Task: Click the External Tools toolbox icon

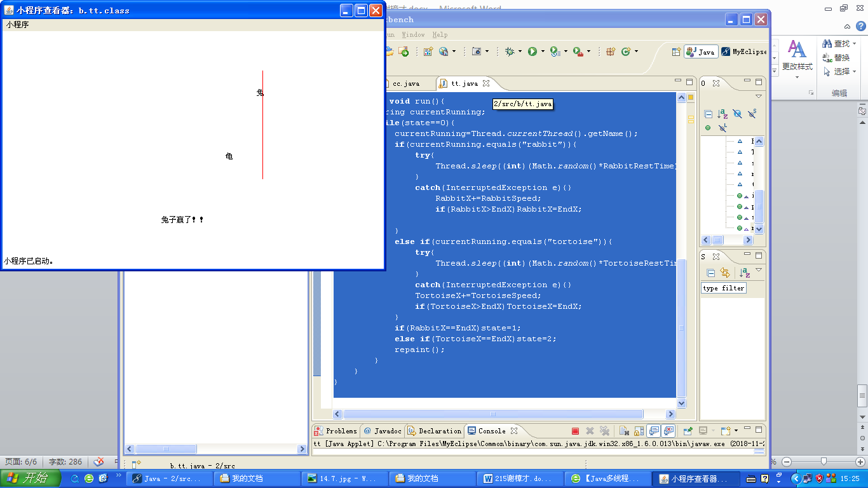Action: coord(578,51)
